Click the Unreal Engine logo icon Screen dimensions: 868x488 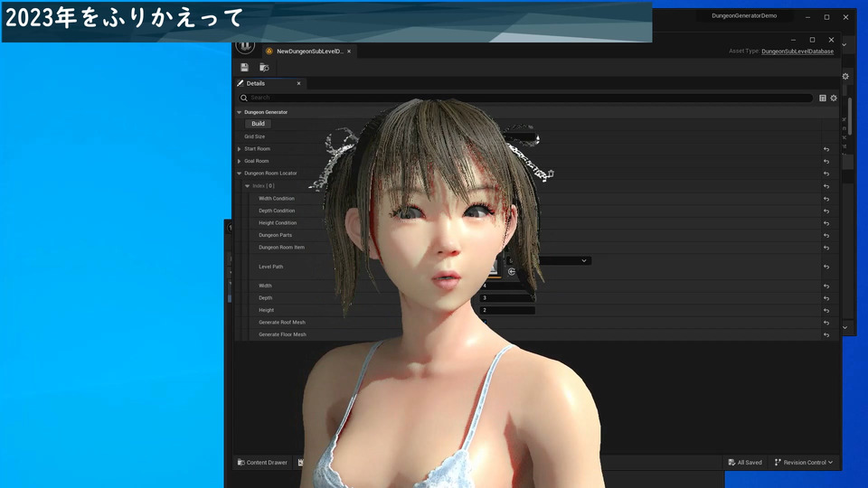coord(245,46)
